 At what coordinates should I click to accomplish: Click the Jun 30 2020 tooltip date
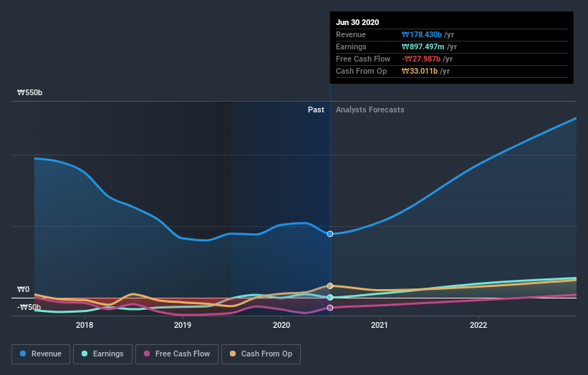click(x=357, y=22)
